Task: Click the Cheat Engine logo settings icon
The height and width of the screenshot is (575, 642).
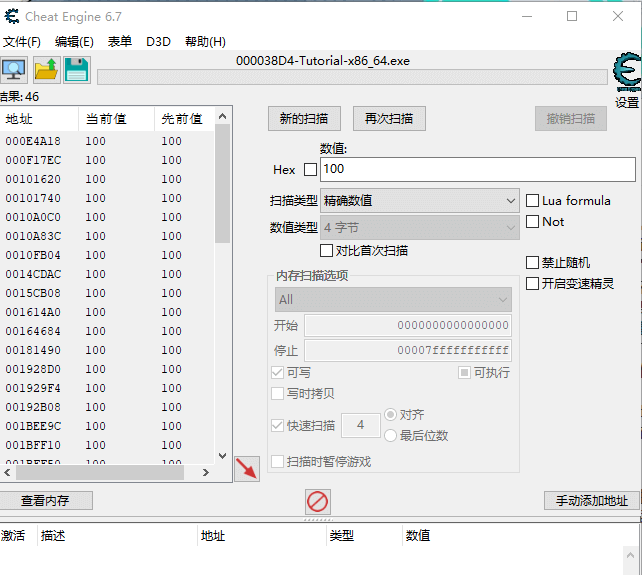Action: click(x=627, y=71)
